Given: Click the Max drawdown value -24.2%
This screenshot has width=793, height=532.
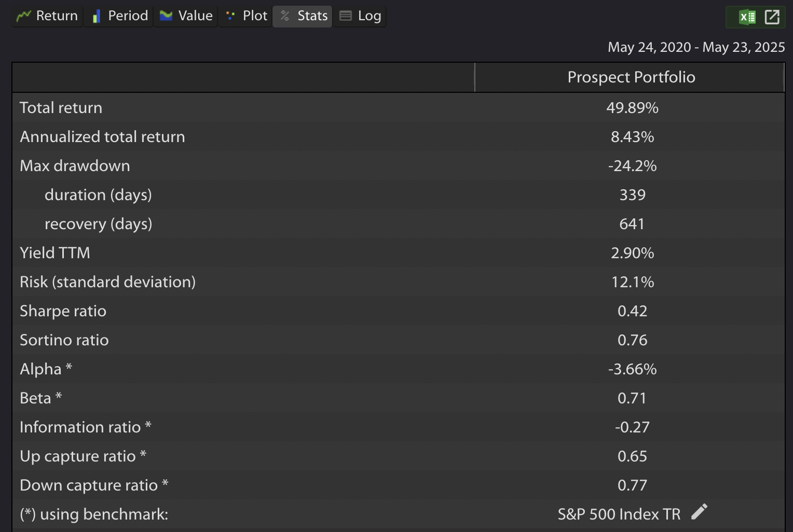Looking at the screenshot, I should click(632, 165).
